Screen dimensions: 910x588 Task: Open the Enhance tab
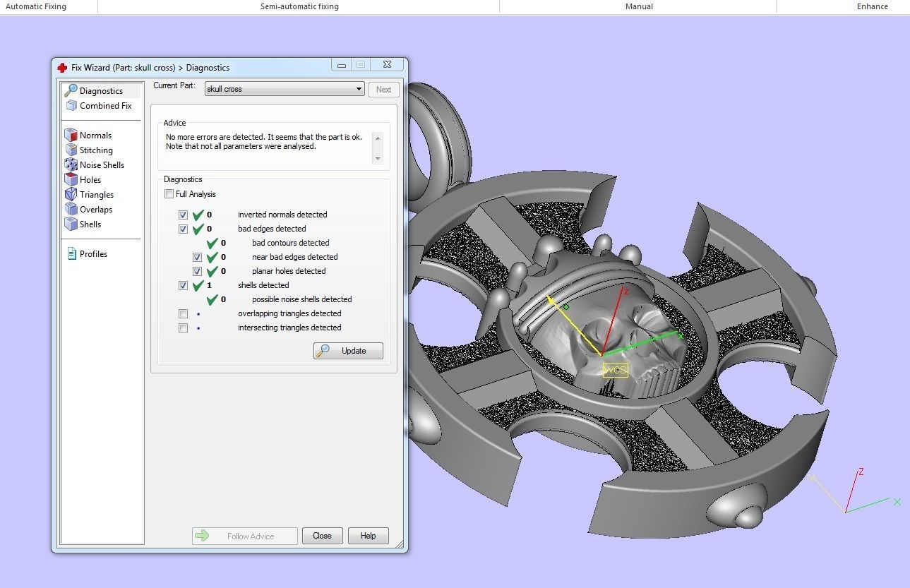pyautogui.click(x=873, y=6)
